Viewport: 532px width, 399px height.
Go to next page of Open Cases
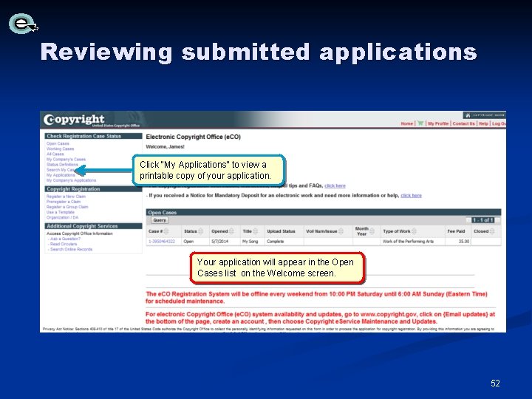(x=498, y=220)
